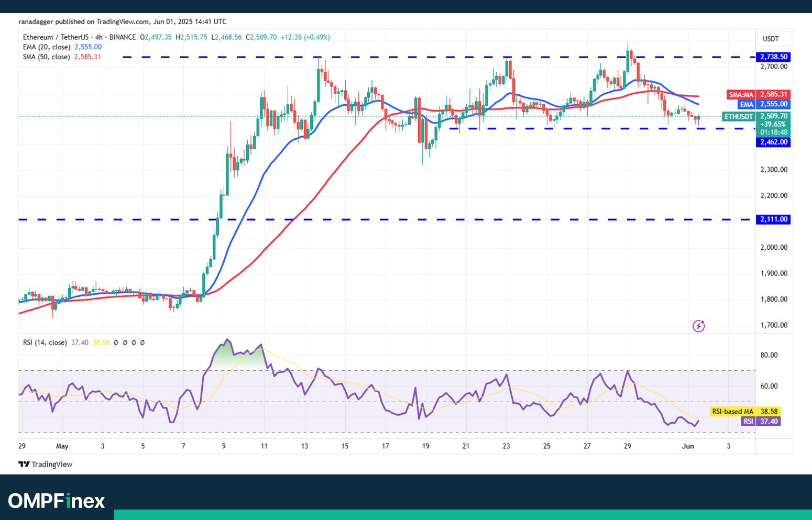812x520 pixels.
Task: Select the EMA (20, close) indicator legend
Action: click(x=47, y=47)
